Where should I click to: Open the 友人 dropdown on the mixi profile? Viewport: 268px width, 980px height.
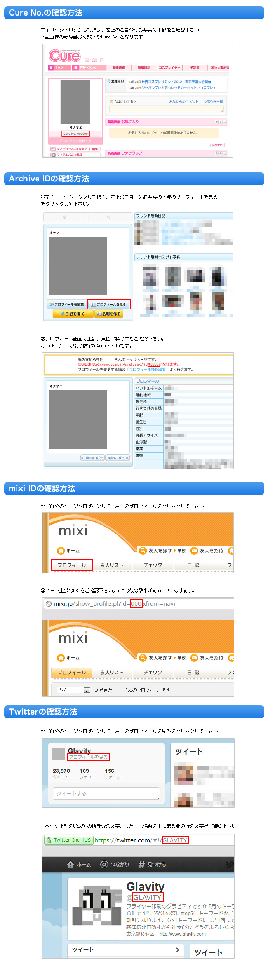(73, 690)
